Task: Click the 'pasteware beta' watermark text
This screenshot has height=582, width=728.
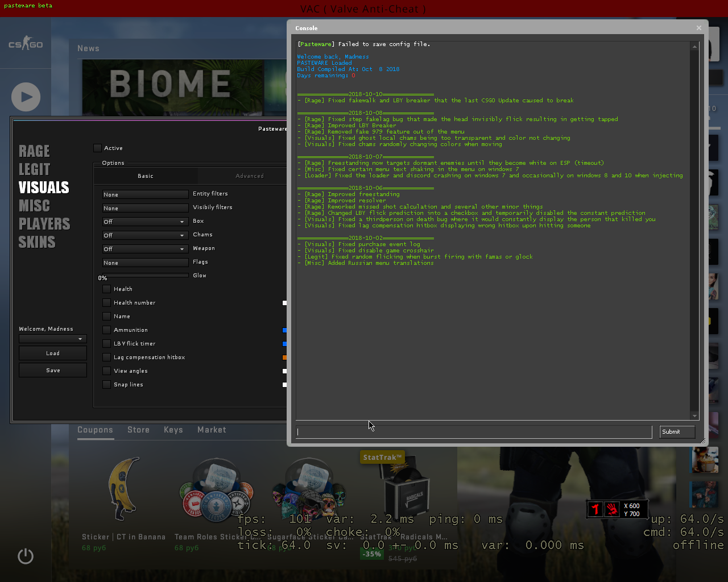Action: (x=28, y=6)
